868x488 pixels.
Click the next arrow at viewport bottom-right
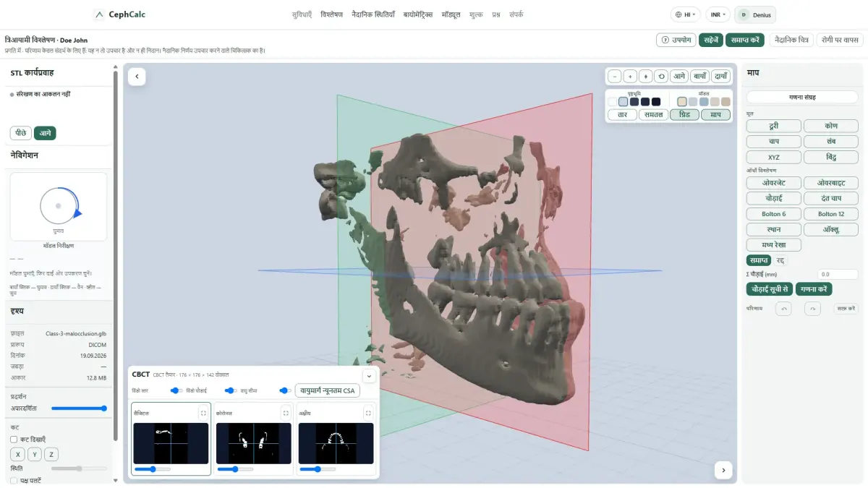click(x=723, y=470)
